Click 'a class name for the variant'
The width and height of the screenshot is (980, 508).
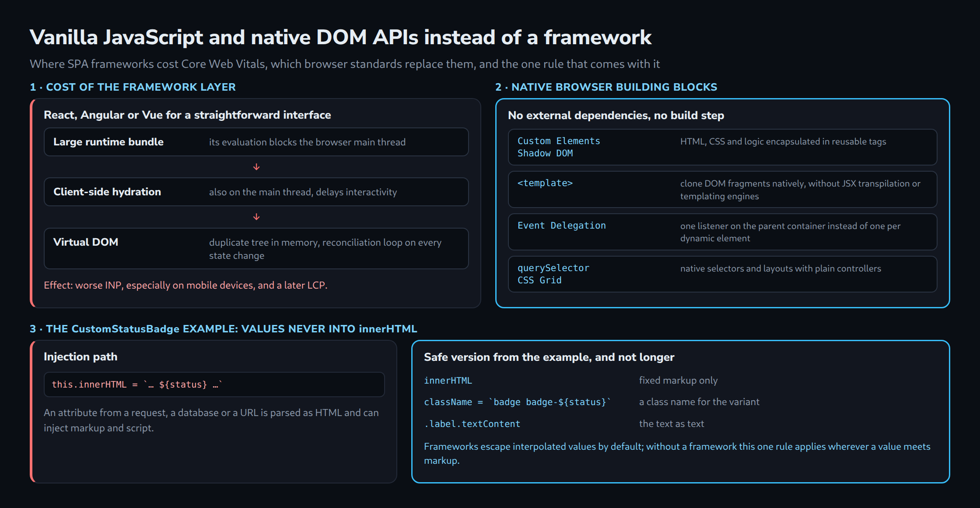[699, 402]
